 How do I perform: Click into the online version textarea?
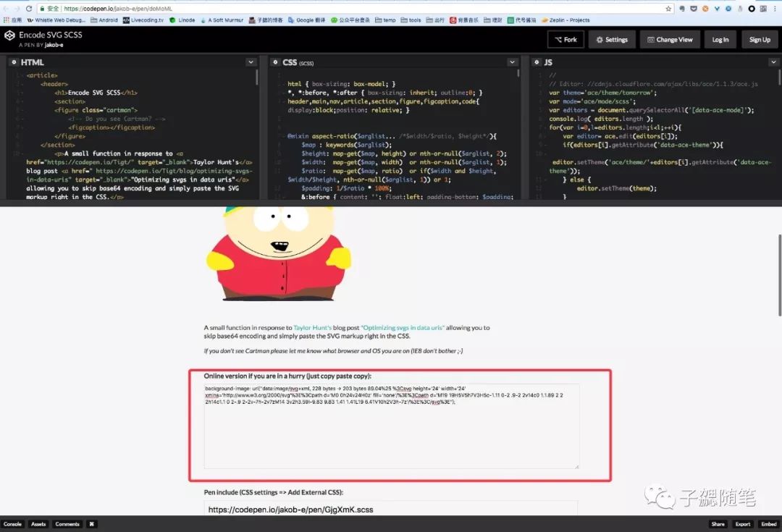point(392,426)
